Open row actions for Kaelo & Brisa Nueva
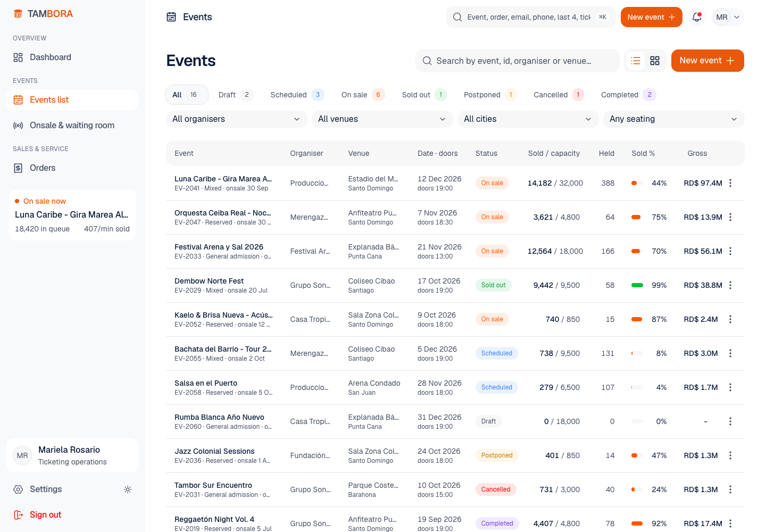This screenshot has width=766, height=532. 730,319
